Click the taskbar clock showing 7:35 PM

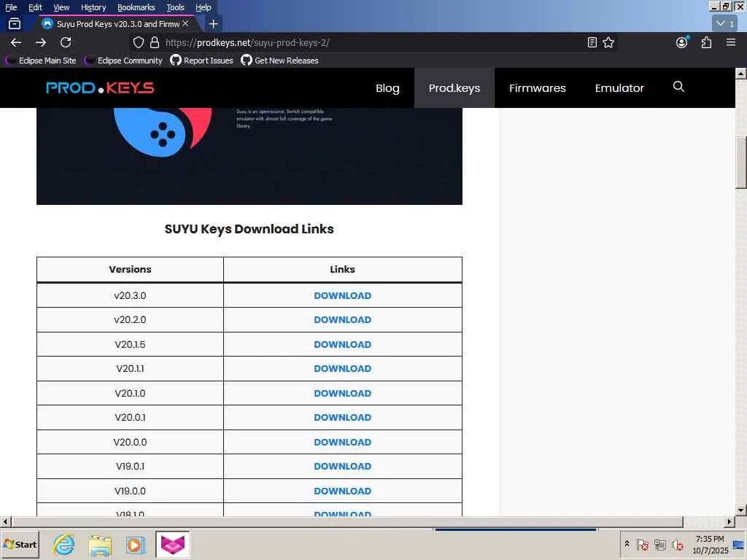710,544
